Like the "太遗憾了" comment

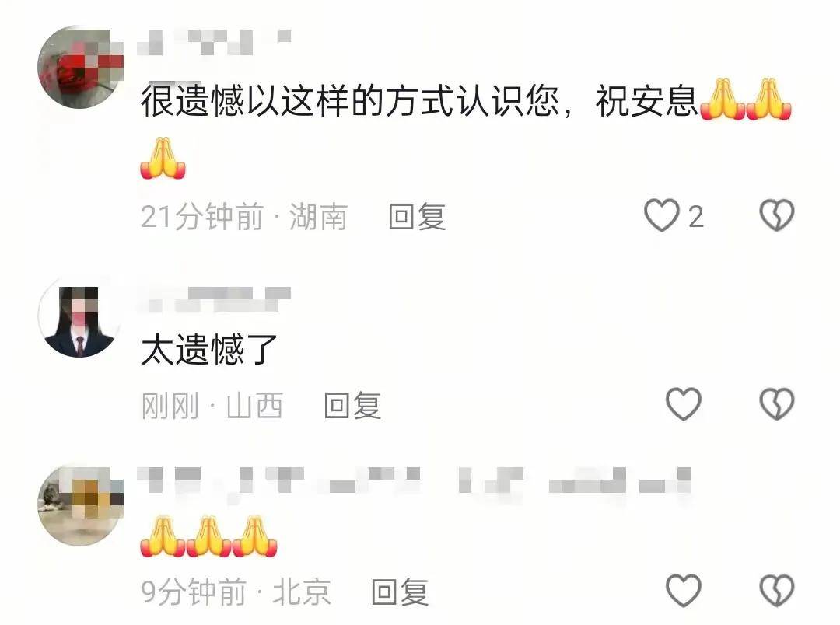coord(684,403)
